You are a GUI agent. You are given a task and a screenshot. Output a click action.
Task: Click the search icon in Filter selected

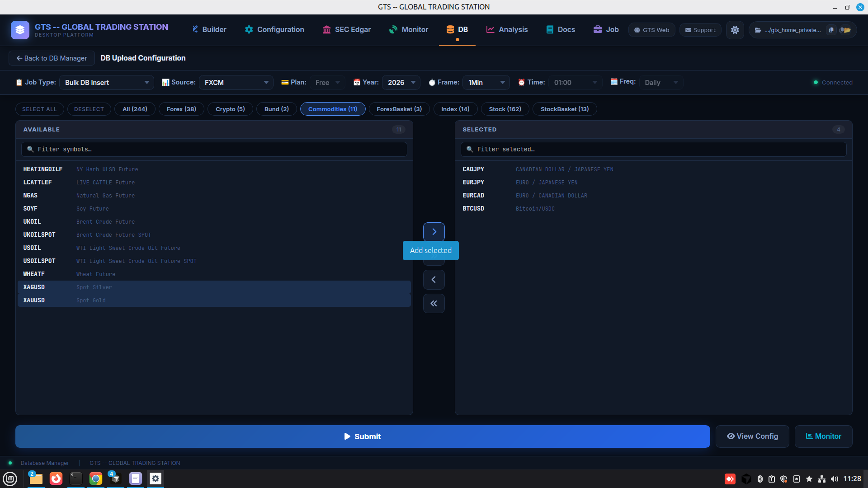[470, 149]
